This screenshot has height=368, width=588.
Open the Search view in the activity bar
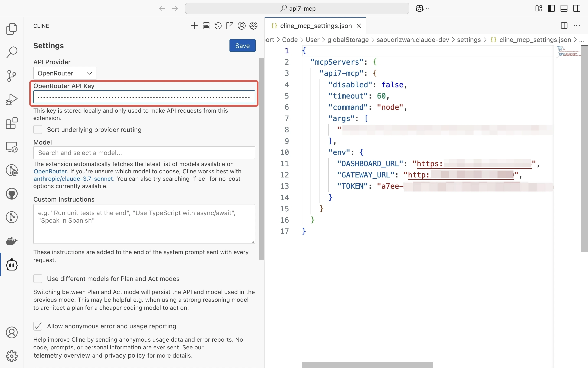[11, 52]
